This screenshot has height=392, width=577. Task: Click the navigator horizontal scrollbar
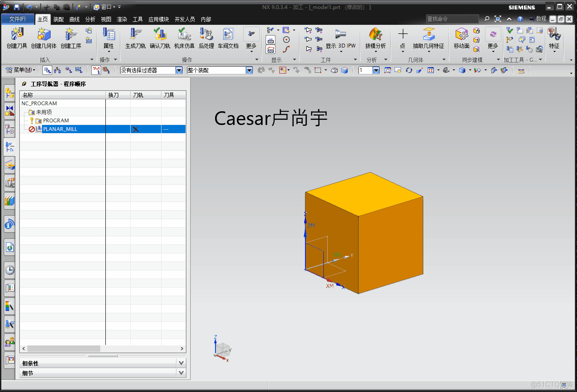tap(64, 349)
